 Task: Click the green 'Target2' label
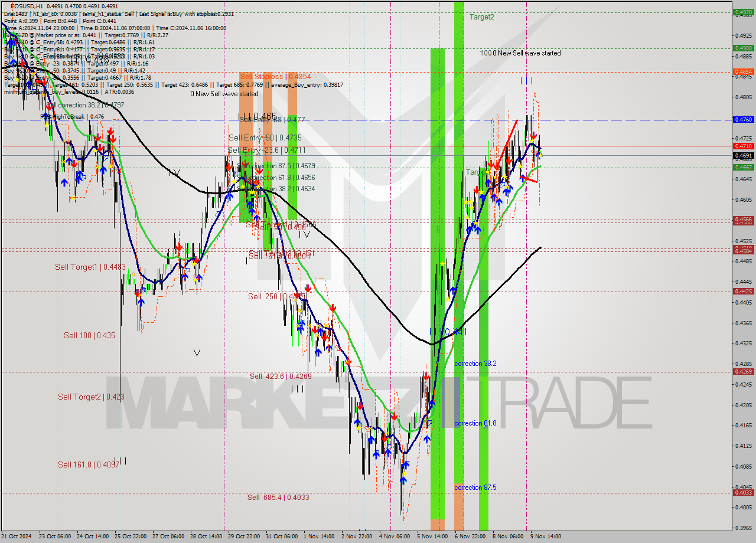click(x=482, y=17)
